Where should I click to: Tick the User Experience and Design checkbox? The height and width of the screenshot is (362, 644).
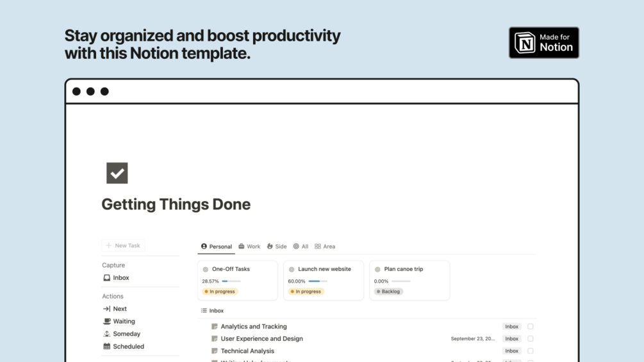click(531, 339)
